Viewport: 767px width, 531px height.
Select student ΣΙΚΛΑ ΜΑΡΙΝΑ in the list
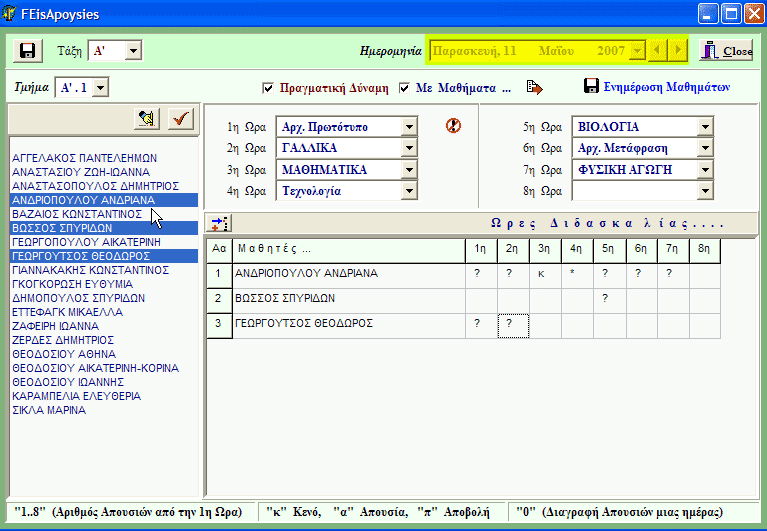[48, 409]
